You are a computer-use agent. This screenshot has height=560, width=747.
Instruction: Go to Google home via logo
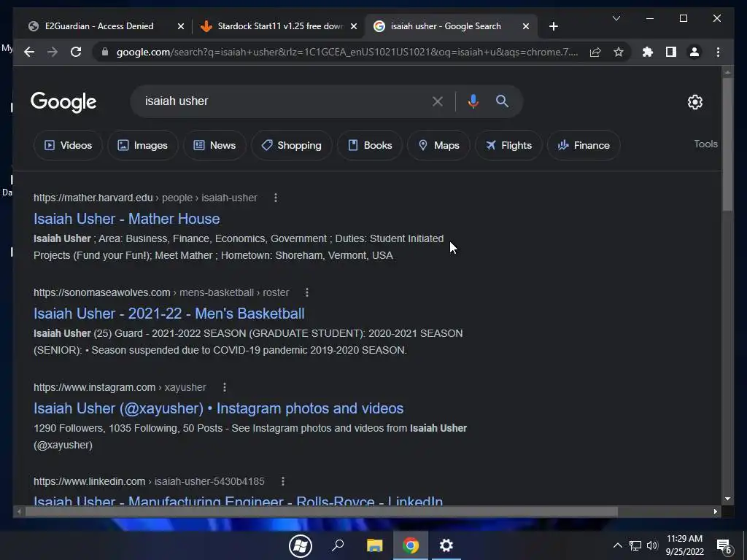(x=63, y=102)
